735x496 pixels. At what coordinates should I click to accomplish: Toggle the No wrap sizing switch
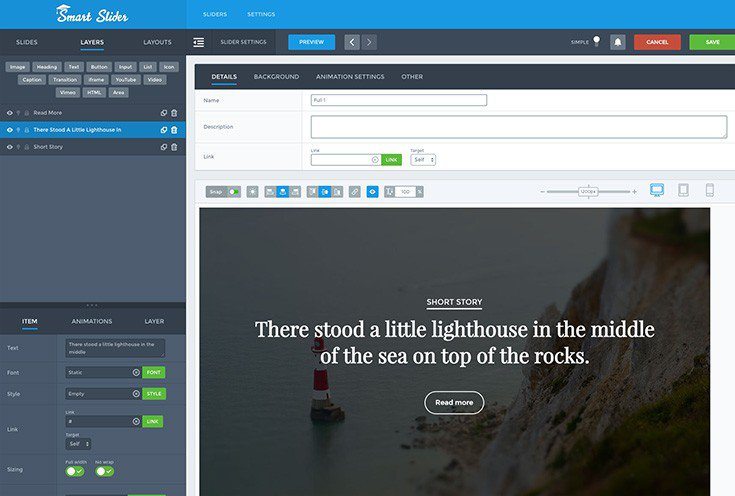click(104, 471)
